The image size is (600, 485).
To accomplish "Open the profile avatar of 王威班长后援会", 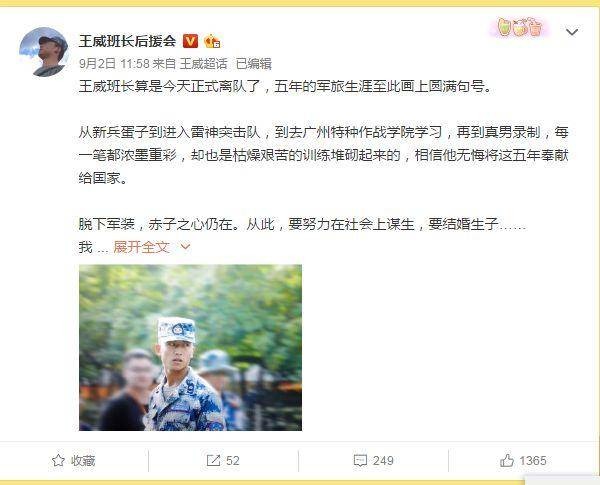I will pos(44,52).
